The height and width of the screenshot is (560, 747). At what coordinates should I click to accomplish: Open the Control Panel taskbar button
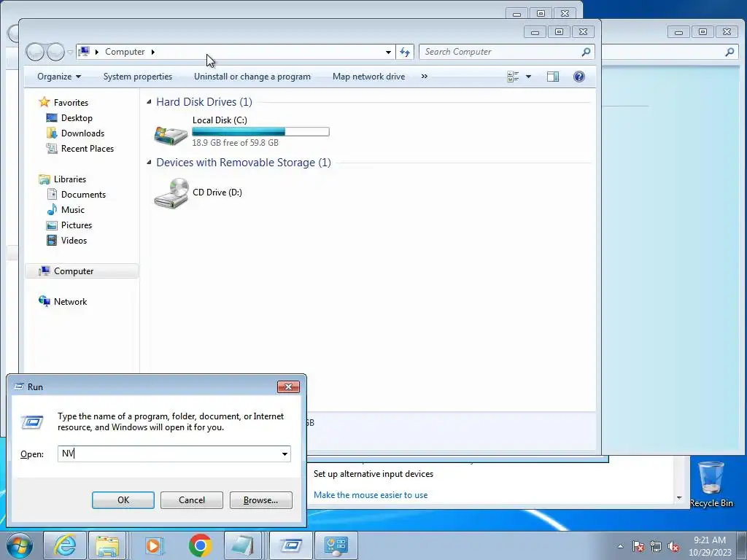(x=336, y=545)
